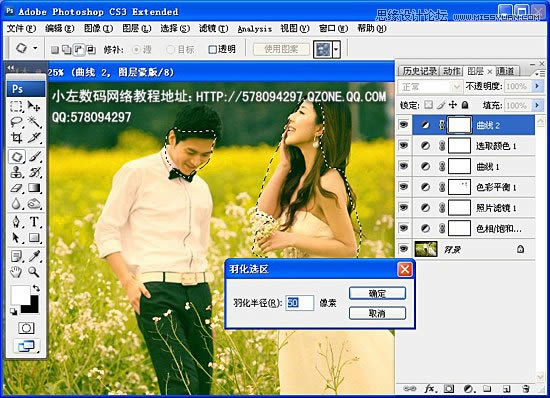Select the Zoom magnifier tool
The height and width of the screenshot is (398, 550).
(x=34, y=272)
